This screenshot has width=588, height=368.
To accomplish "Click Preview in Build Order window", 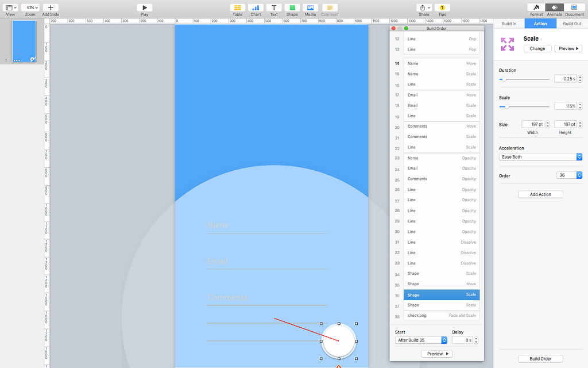I will tap(436, 354).
